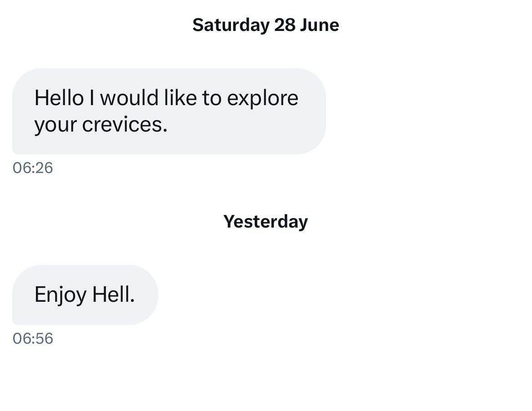The image size is (532, 411).
Task: Click the 06:26 message timestamp
Action: (x=33, y=168)
